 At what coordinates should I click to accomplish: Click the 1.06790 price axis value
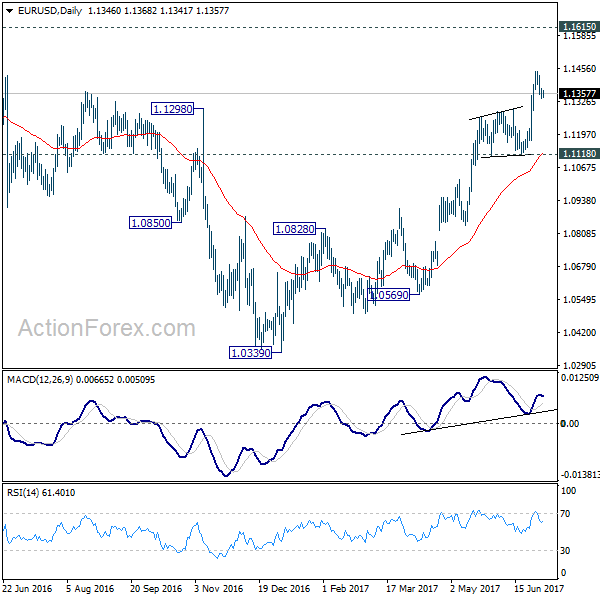579,266
